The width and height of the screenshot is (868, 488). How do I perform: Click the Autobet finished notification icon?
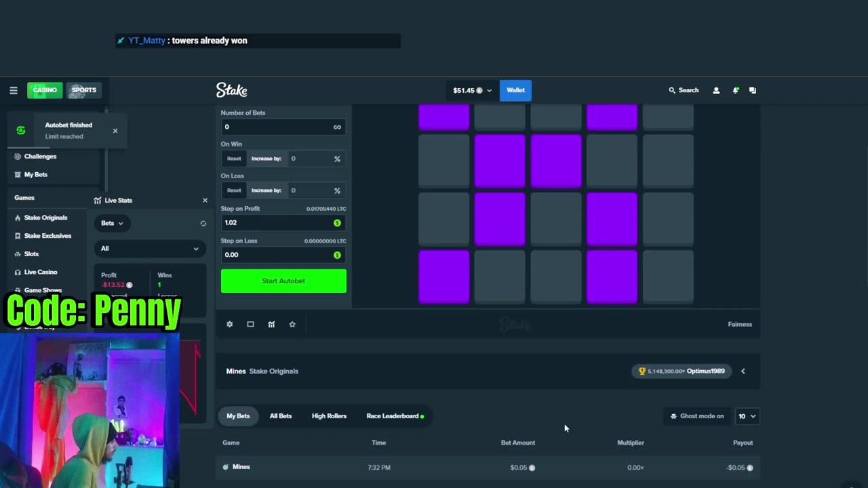(21, 130)
